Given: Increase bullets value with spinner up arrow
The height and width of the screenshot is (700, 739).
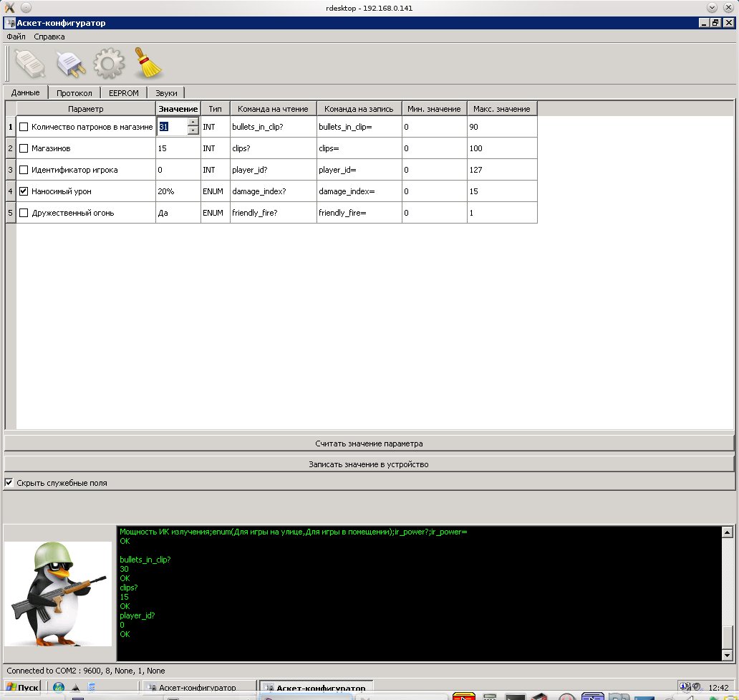Looking at the screenshot, I should [193, 123].
